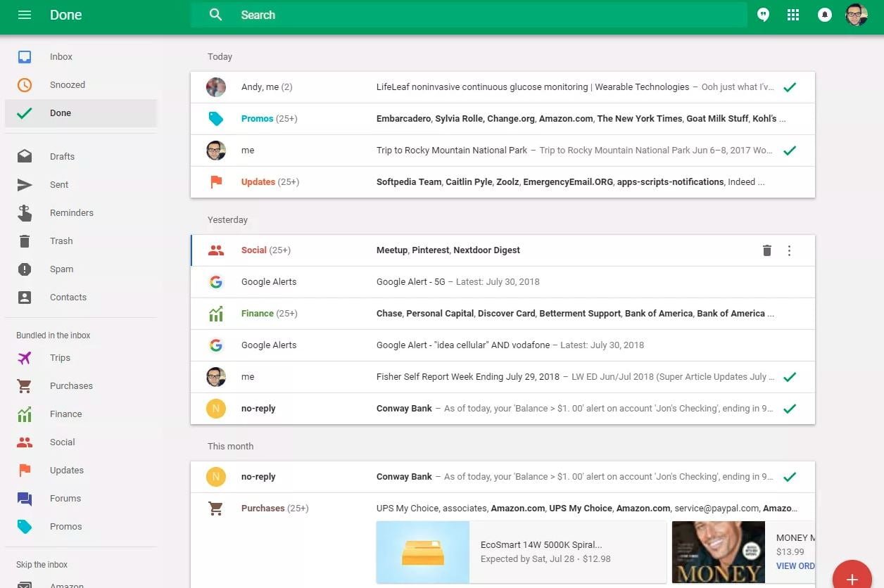Open the Google apps grid
Image resolution: width=884 pixels, height=588 pixels.
pyautogui.click(x=793, y=15)
